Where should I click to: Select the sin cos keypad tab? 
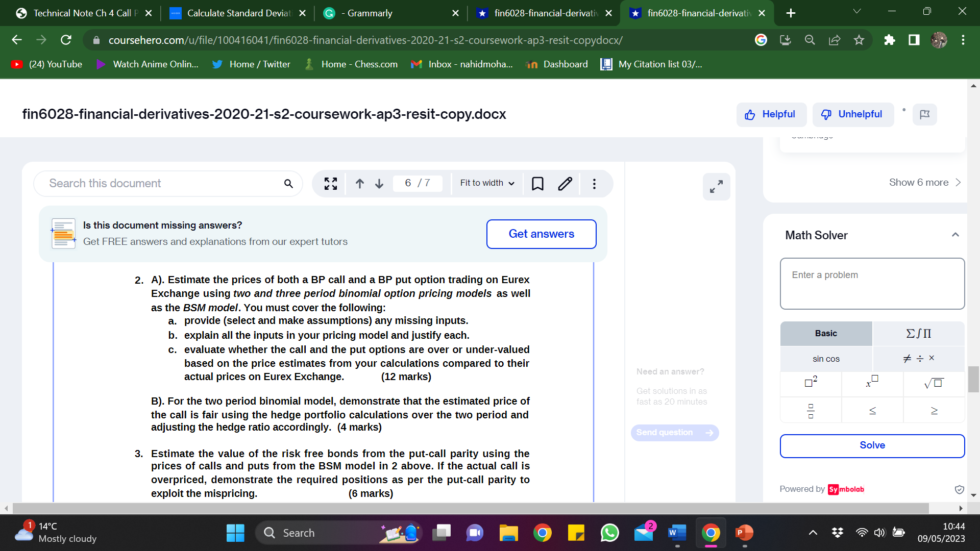[x=826, y=359]
